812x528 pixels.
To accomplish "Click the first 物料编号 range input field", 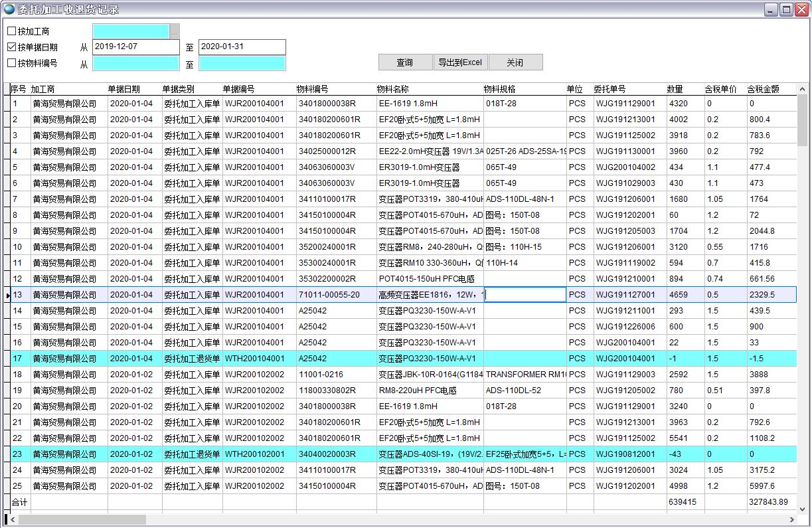I will [x=135, y=64].
